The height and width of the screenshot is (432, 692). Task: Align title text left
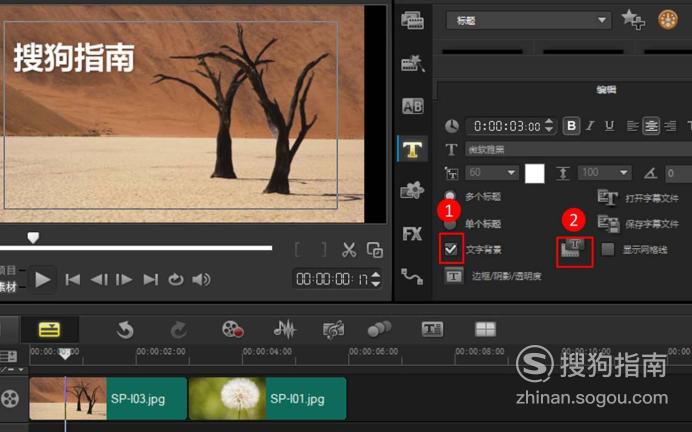point(632,126)
